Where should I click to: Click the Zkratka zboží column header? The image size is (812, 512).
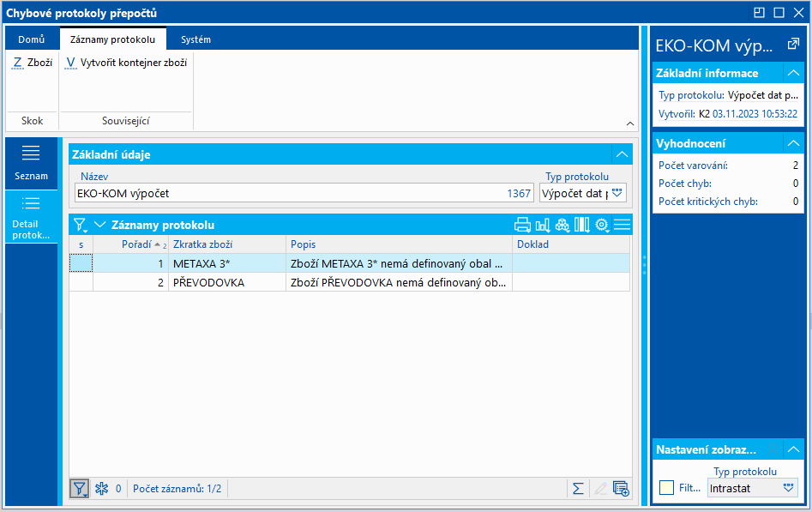click(x=227, y=244)
